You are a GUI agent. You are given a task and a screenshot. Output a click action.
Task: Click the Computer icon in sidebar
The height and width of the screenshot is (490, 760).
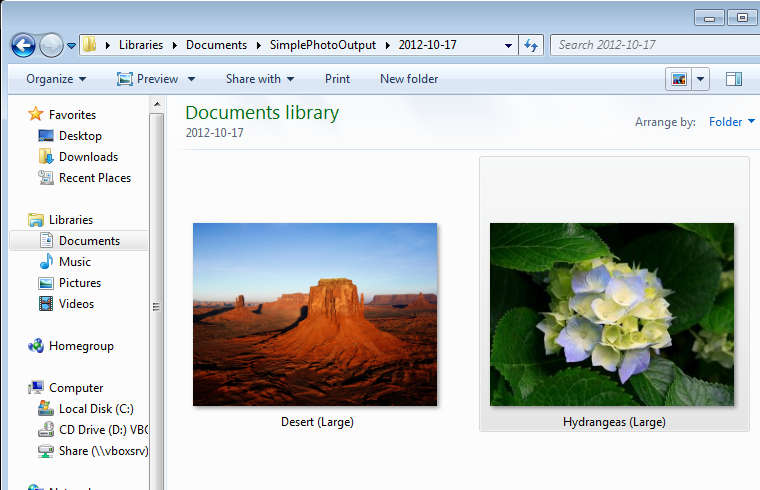tap(36, 387)
